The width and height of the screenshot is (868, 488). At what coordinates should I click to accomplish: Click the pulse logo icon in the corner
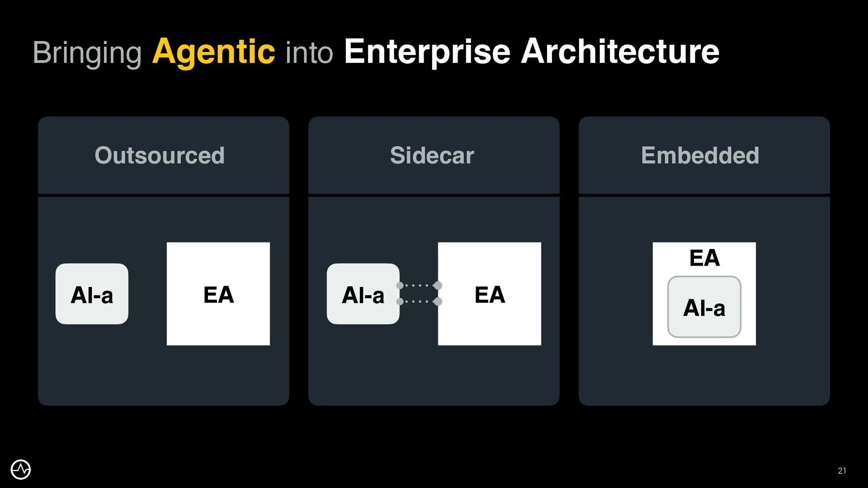click(x=20, y=469)
